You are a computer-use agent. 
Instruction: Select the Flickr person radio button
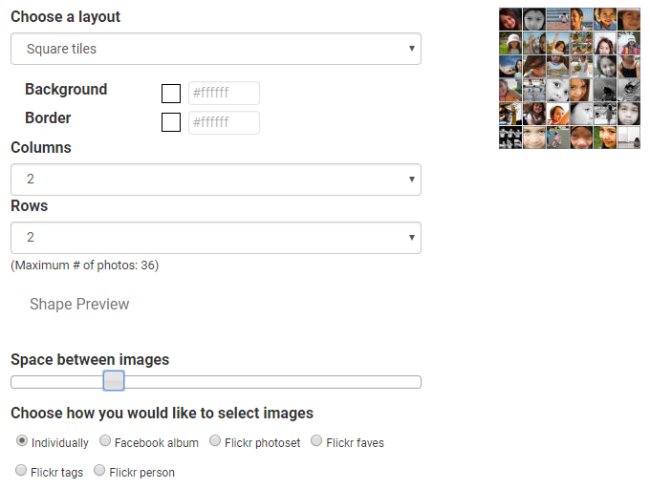(99, 470)
